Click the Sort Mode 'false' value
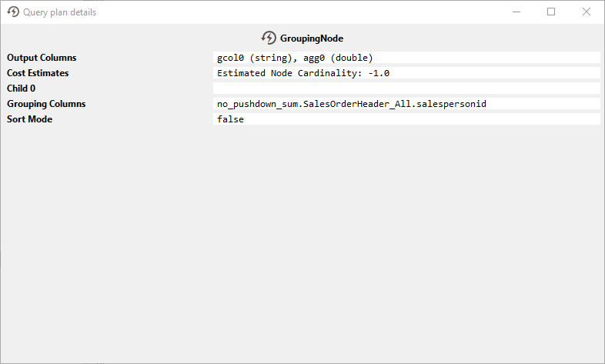Screen dimensions: 605x364 point(230,119)
